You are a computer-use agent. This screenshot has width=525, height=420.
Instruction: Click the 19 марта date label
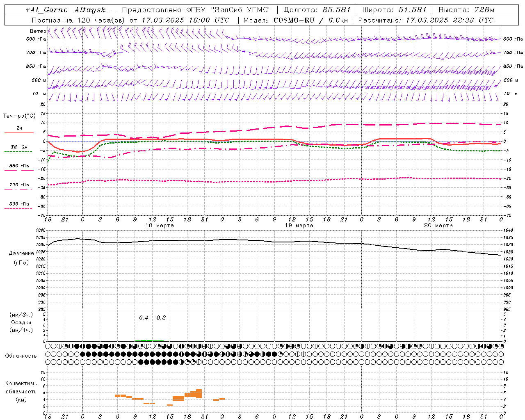[x=299, y=226]
